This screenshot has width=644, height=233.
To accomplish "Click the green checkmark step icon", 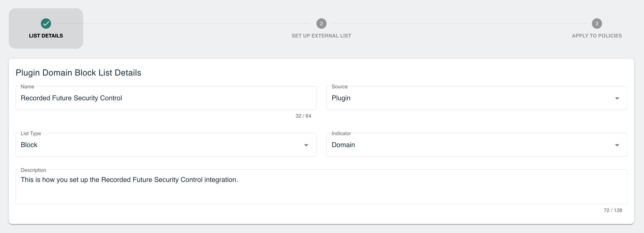I will point(46,23).
